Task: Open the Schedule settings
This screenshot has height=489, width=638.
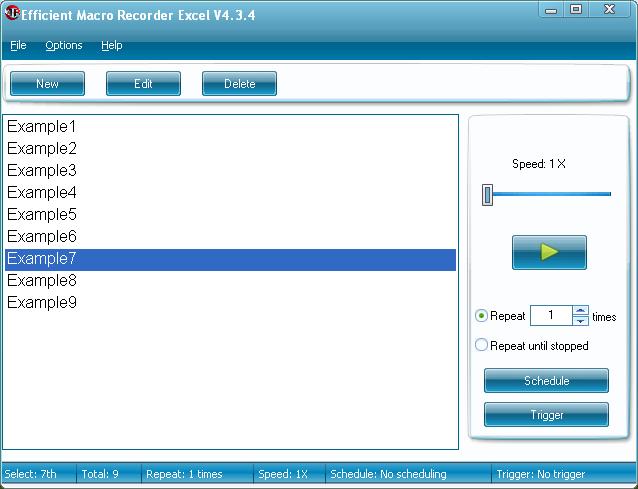Action: [x=546, y=381]
